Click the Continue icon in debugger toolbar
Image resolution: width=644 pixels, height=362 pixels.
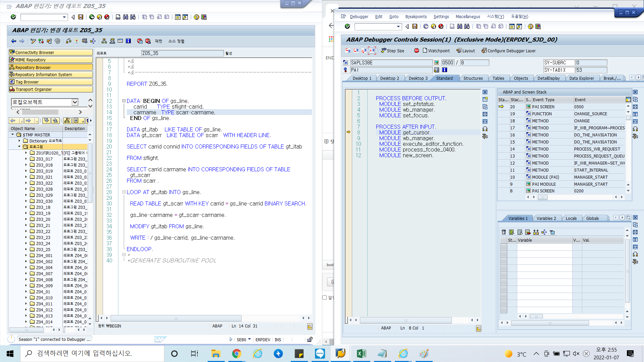[372, 51]
